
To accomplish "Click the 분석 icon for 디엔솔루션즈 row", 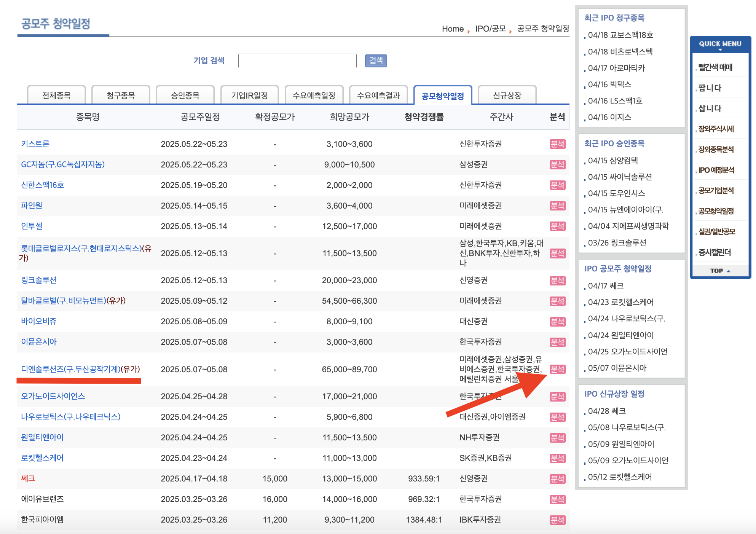I will [x=557, y=369].
